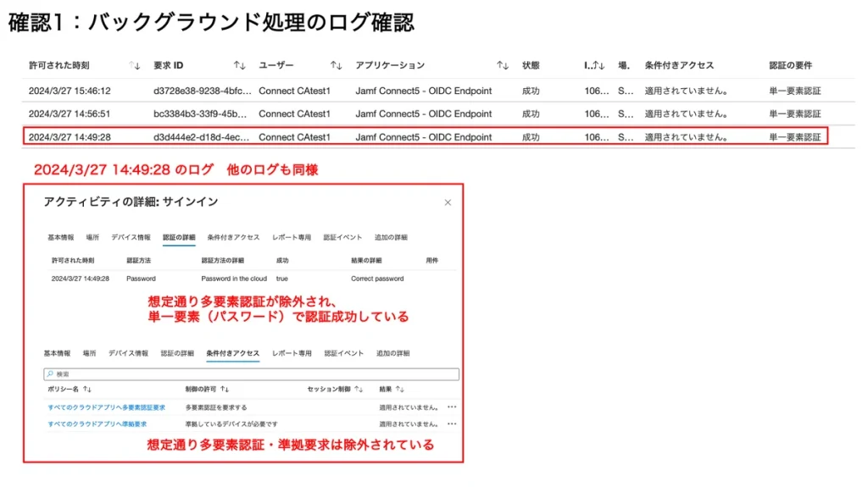Open ellipsis menu for 多要素認証要求 policy row
Image resolution: width=868 pixels, height=487 pixels.
(x=452, y=407)
